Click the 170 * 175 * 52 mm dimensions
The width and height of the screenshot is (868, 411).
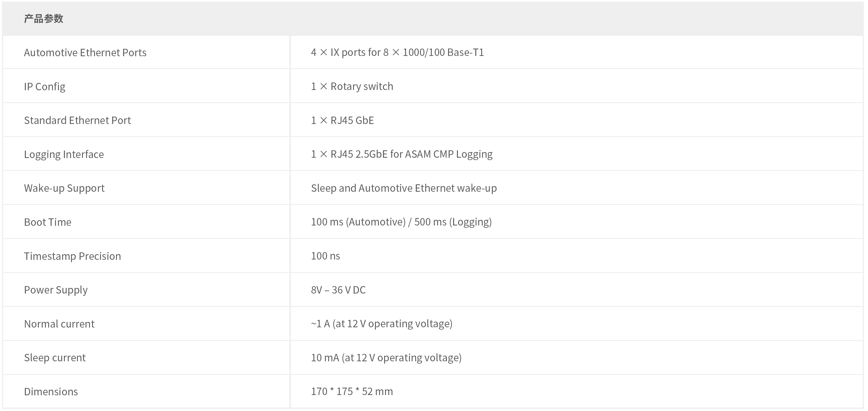352,391
